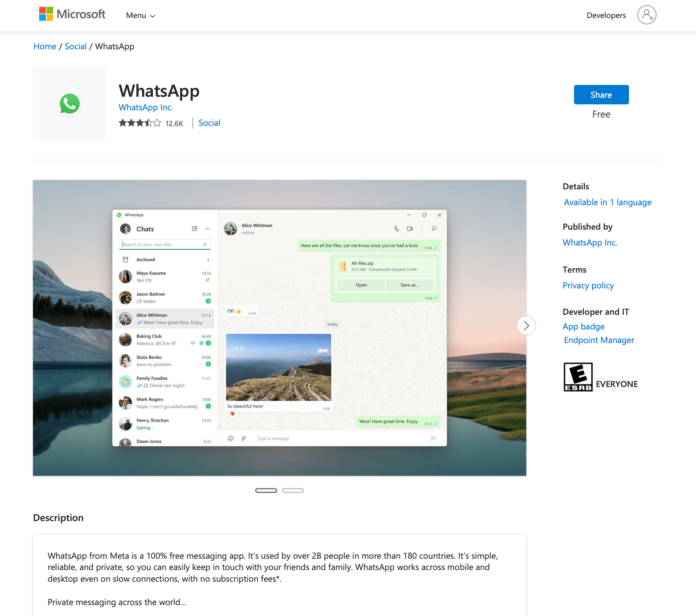This screenshot has height=616, width=696.
Task: Open the emoji picker in the message bar
Action: point(230,438)
